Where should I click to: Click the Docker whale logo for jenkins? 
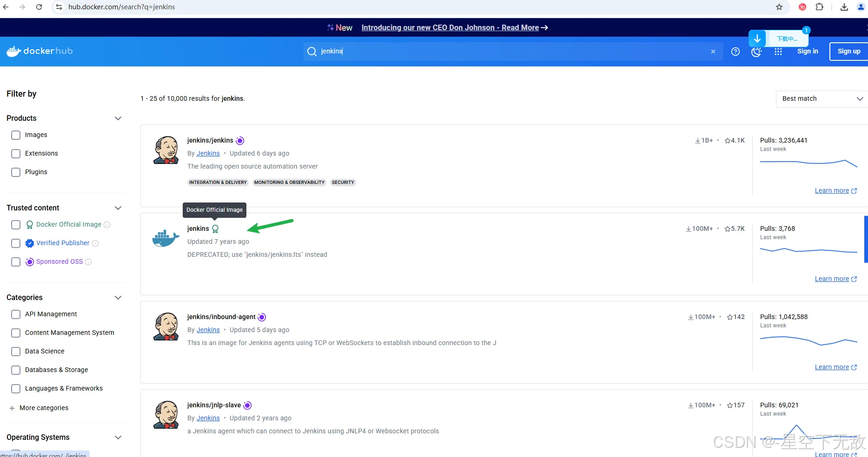coord(166,238)
